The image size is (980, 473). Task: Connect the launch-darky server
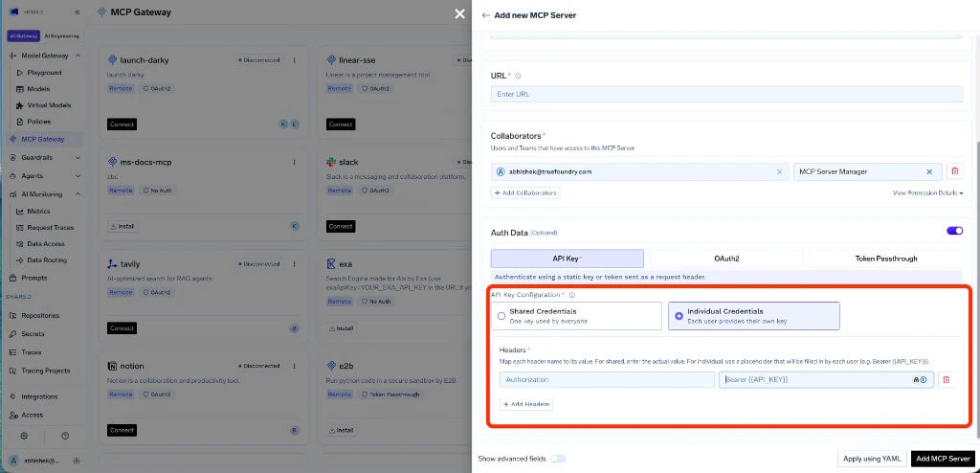122,124
